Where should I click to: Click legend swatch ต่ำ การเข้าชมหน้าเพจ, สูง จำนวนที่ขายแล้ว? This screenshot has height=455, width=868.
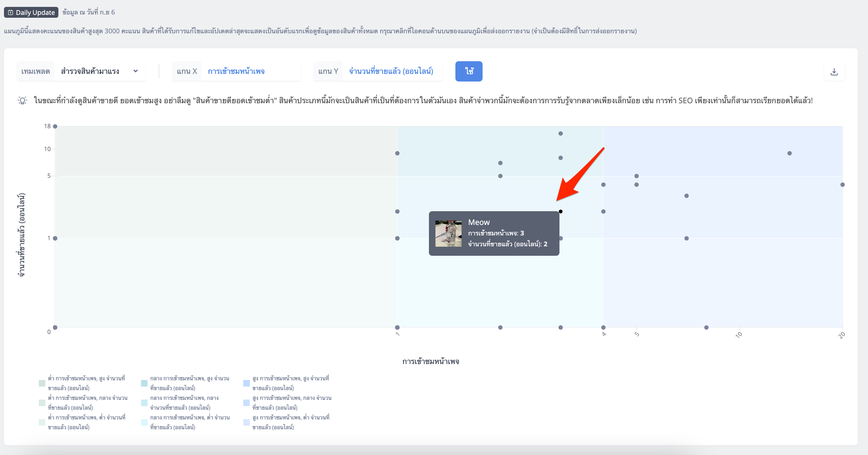pos(42,383)
